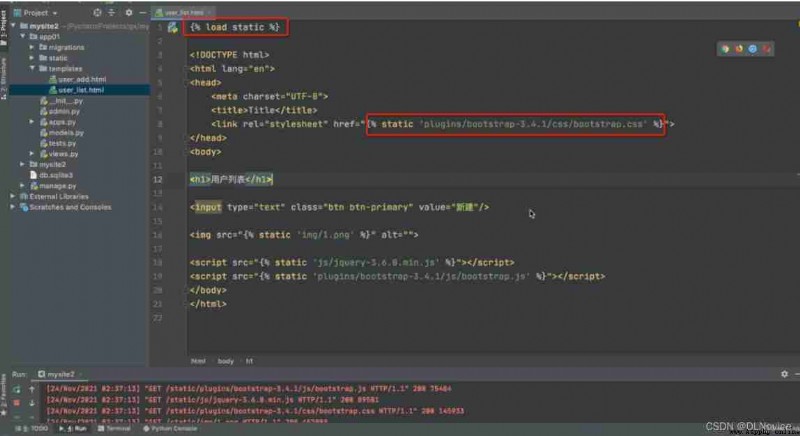Expand Scratches and Consoles

click(x=13, y=207)
